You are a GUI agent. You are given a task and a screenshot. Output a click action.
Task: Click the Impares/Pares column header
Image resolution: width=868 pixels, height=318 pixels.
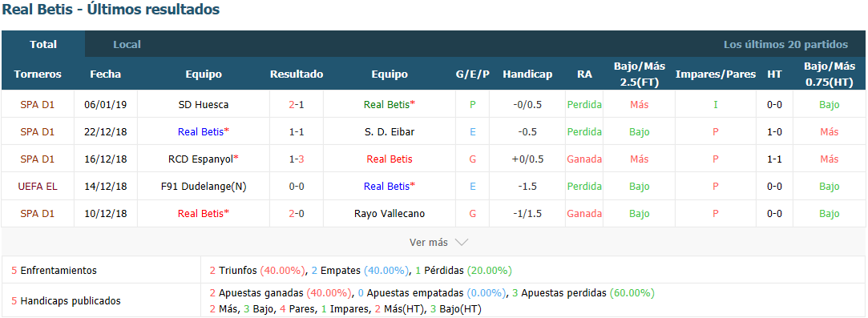coord(716,74)
